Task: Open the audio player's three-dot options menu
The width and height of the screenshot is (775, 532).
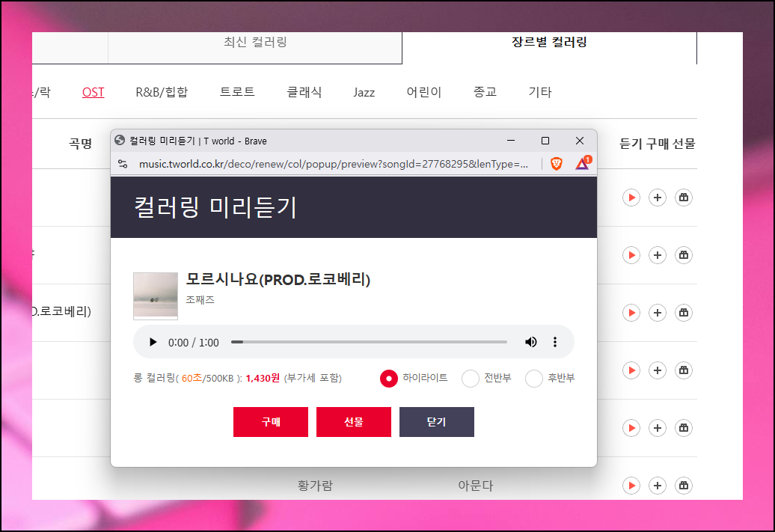Action: [555, 342]
